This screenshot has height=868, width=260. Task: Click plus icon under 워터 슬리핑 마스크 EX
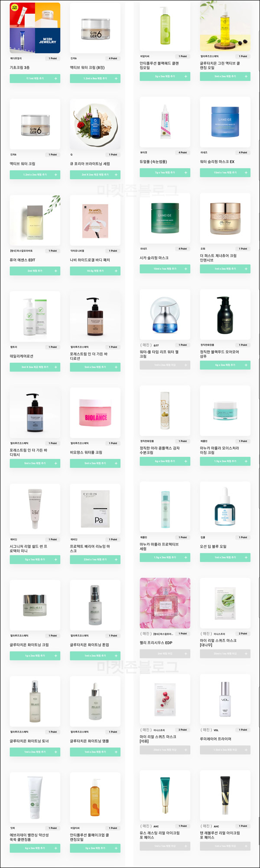click(x=246, y=173)
